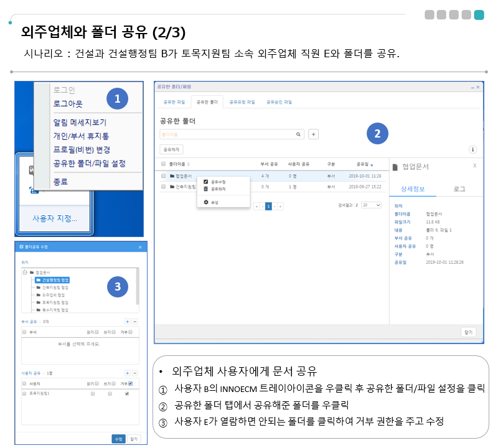Click the 공유해제 trash icon in context menu
The width and height of the screenshot is (498, 448).
pyautogui.click(x=206, y=188)
